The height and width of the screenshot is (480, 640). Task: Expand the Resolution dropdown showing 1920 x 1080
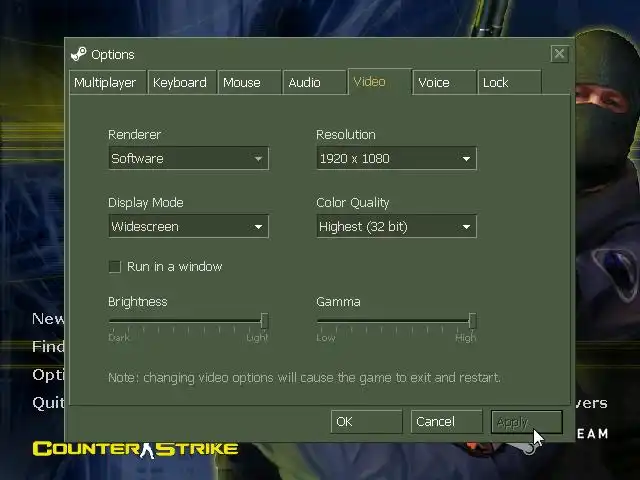click(x=396, y=158)
